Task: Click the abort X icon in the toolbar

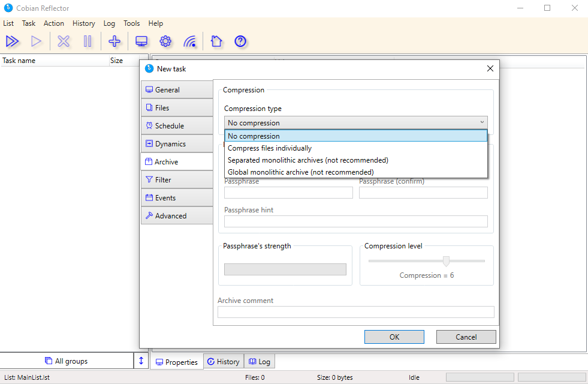Action: pyautogui.click(x=64, y=41)
